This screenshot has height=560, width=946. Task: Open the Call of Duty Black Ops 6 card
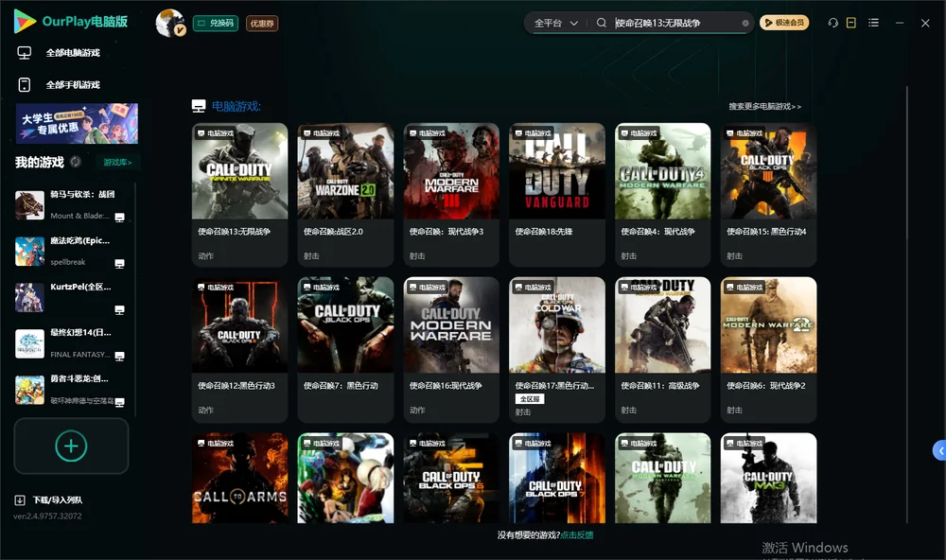pos(451,478)
